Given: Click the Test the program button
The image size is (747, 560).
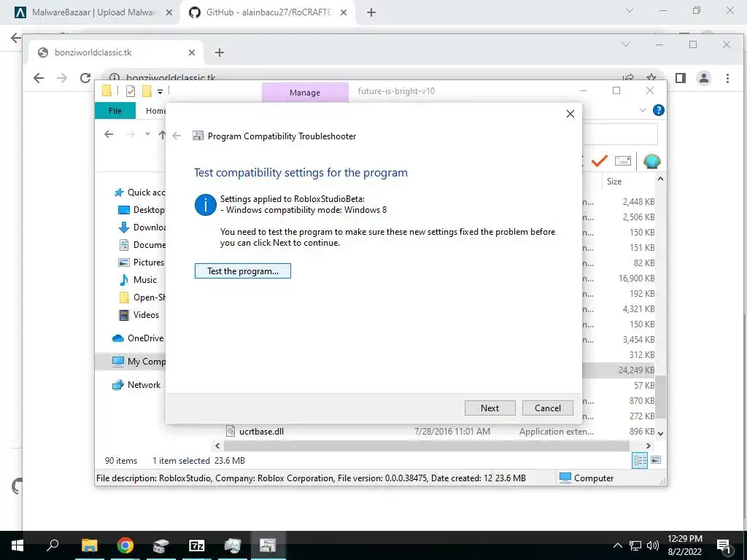Looking at the screenshot, I should [242, 271].
